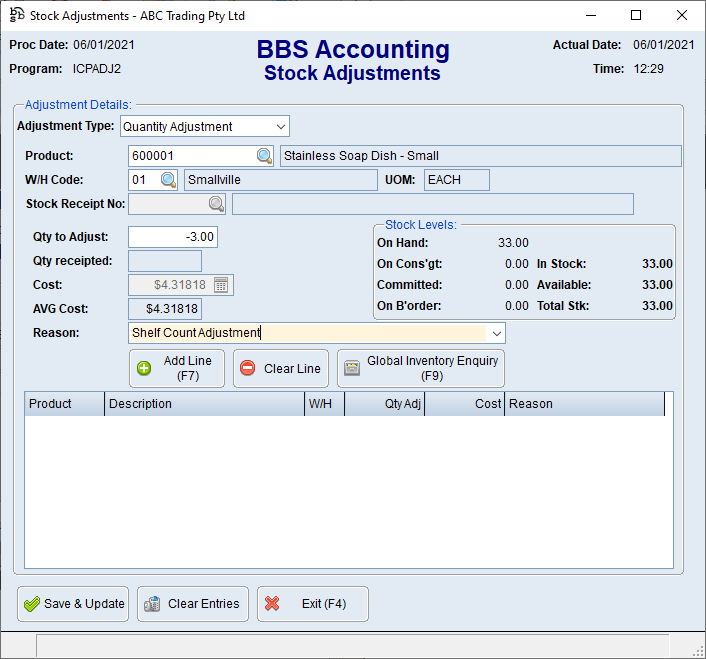Viewport: 706px width, 659px height.
Task: Click the Stock Receipt No lookup icon
Action: 216,204
